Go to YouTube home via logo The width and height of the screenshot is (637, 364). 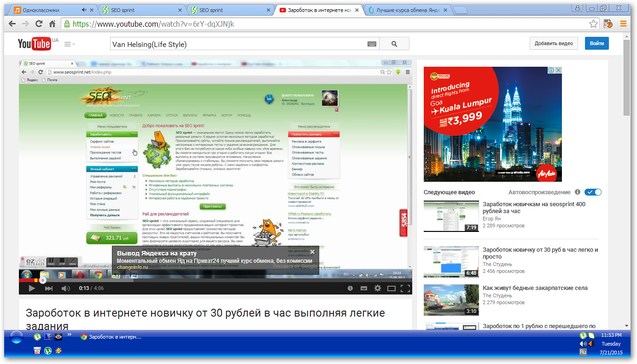[x=34, y=44]
